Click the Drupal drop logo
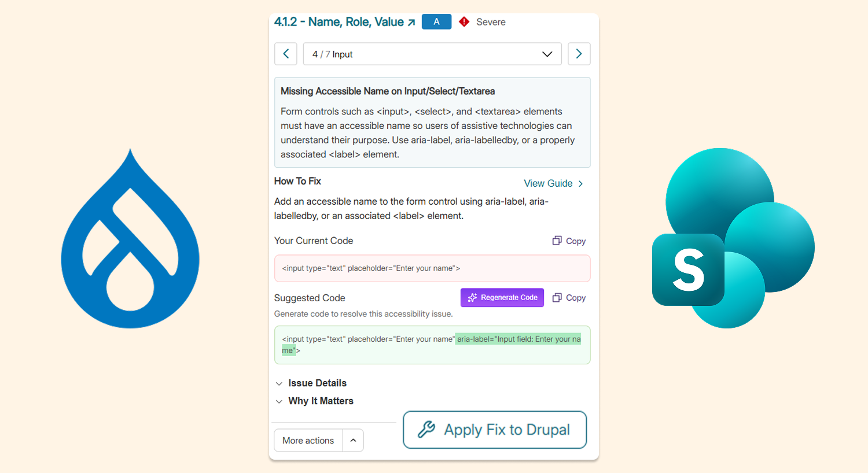The image size is (868, 473). pyautogui.click(x=130, y=238)
